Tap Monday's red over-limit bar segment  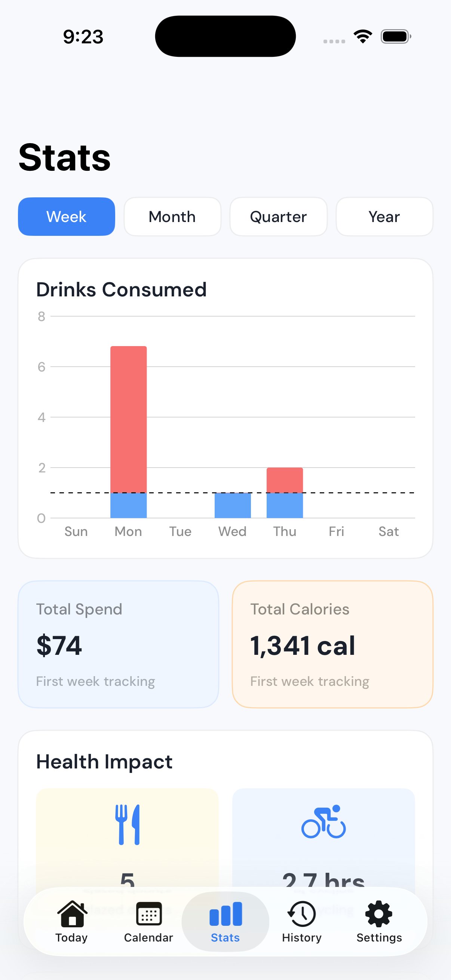pyautogui.click(x=129, y=419)
